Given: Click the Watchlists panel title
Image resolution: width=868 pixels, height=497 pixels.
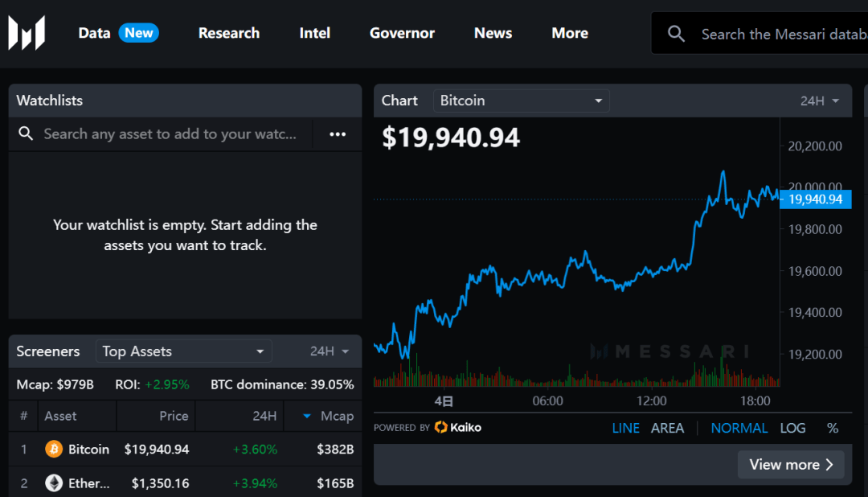Looking at the screenshot, I should click(49, 101).
